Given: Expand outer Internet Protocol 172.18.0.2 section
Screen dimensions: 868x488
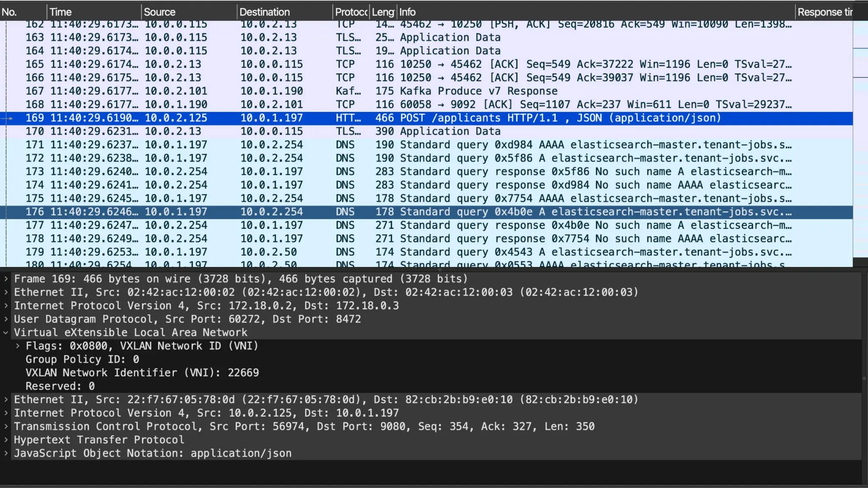Looking at the screenshot, I should 6,306.
